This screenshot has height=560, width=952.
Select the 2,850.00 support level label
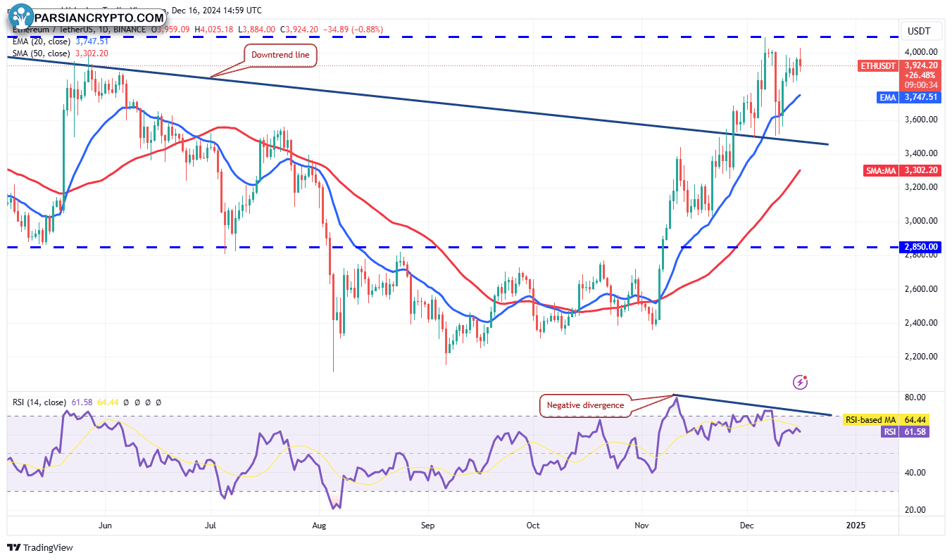tap(921, 247)
